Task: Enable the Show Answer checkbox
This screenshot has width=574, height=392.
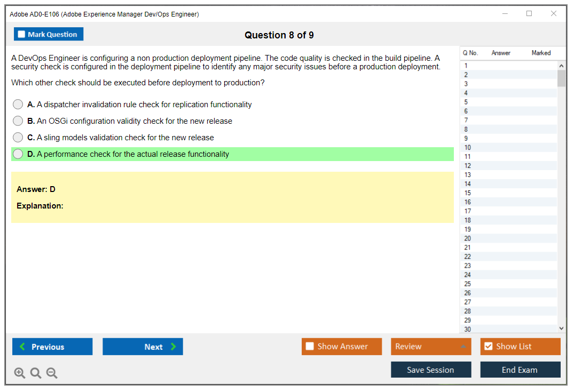Action: pos(310,347)
